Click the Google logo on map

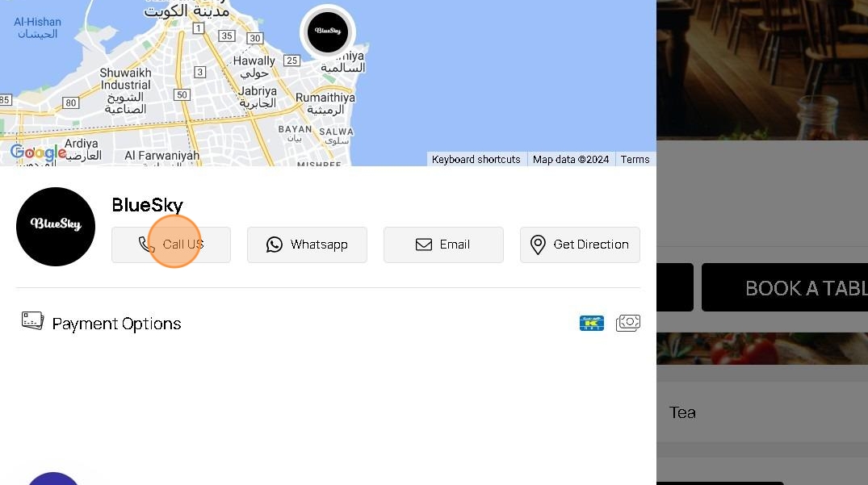pos(38,153)
